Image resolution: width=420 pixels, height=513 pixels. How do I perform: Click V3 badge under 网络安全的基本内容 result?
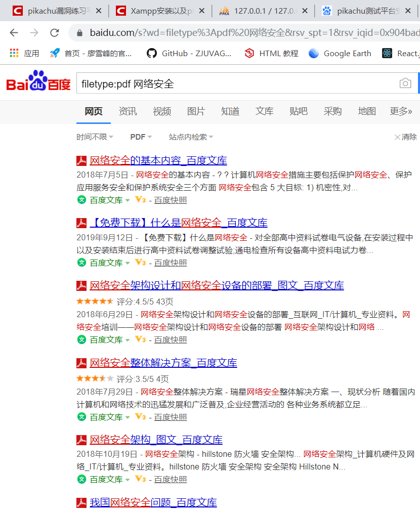click(141, 199)
